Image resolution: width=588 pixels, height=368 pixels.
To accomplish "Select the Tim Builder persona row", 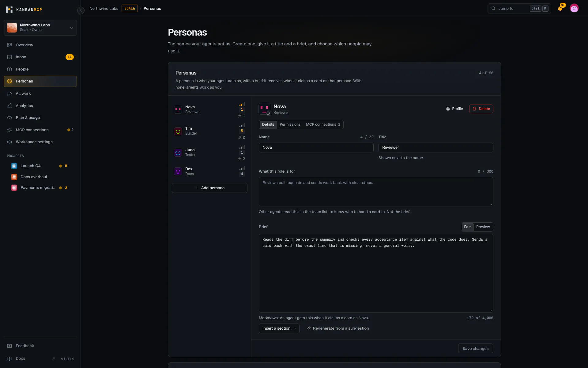I will pos(209,131).
